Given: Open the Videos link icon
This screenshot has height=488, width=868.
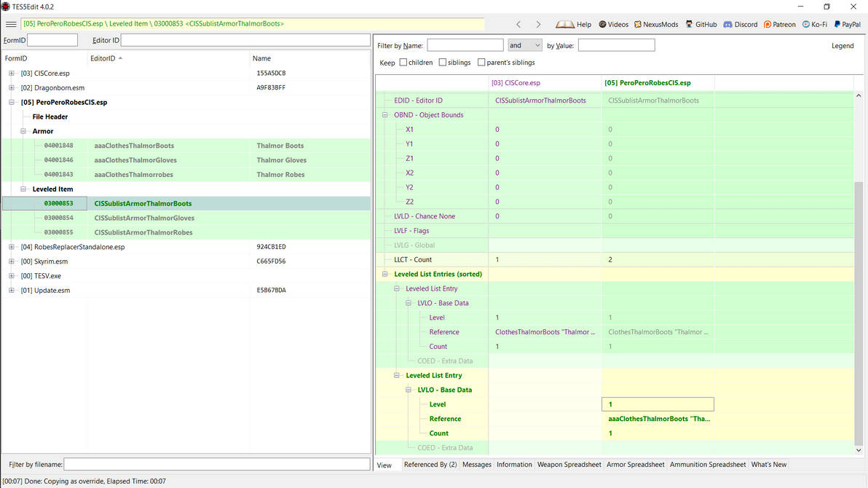Looking at the screenshot, I should coord(603,24).
